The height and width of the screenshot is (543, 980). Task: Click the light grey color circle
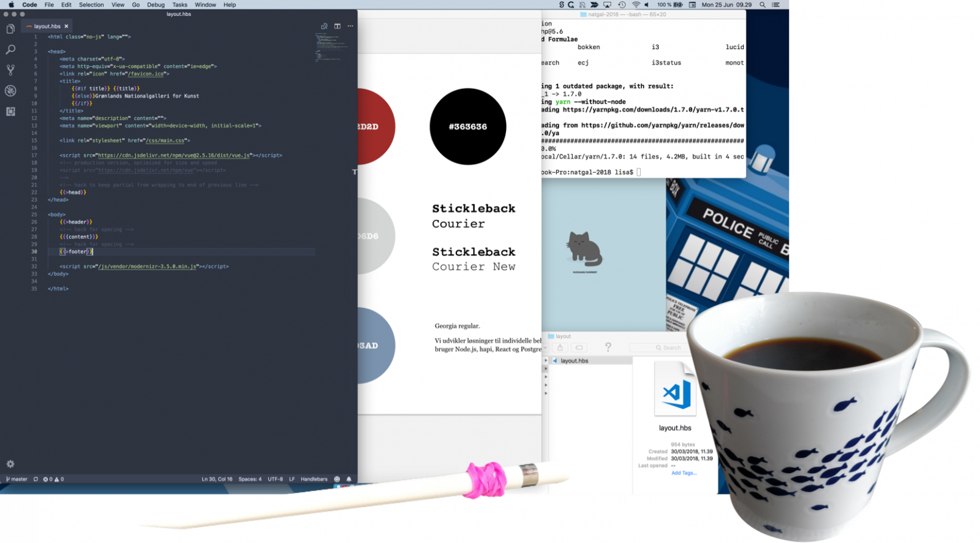click(x=376, y=236)
